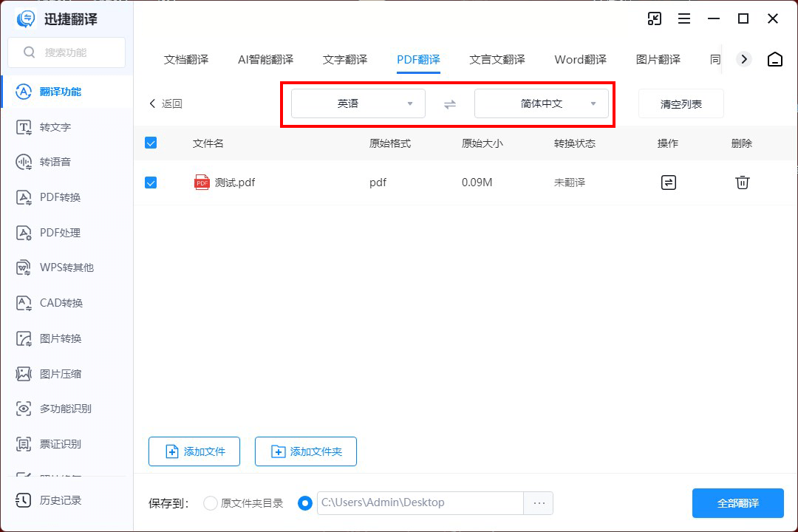Image resolution: width=798 pixels, height=532 pixels.
Task: Open the 英语 source language dropdown
Action: (x=358, y=104)
